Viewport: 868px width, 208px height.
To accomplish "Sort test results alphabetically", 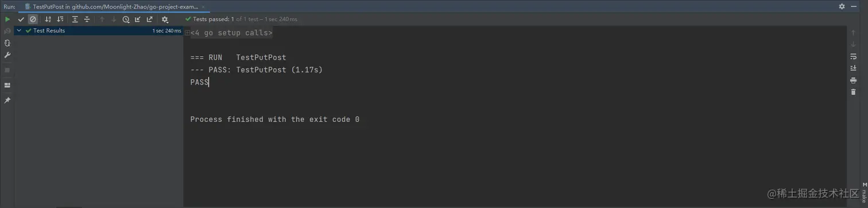I will [48, 20].
